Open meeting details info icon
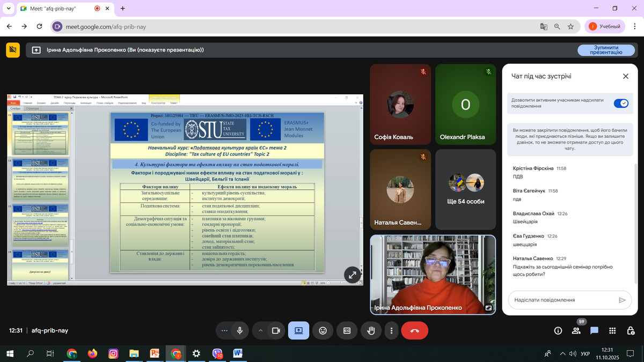Viewport: 644px width, 362px height. (x=558, y=331)
